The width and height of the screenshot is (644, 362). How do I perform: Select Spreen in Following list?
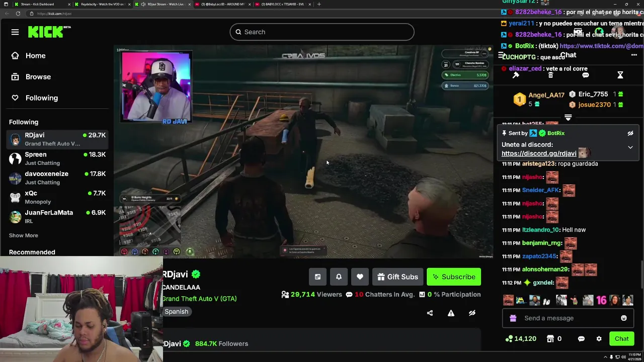57,158
